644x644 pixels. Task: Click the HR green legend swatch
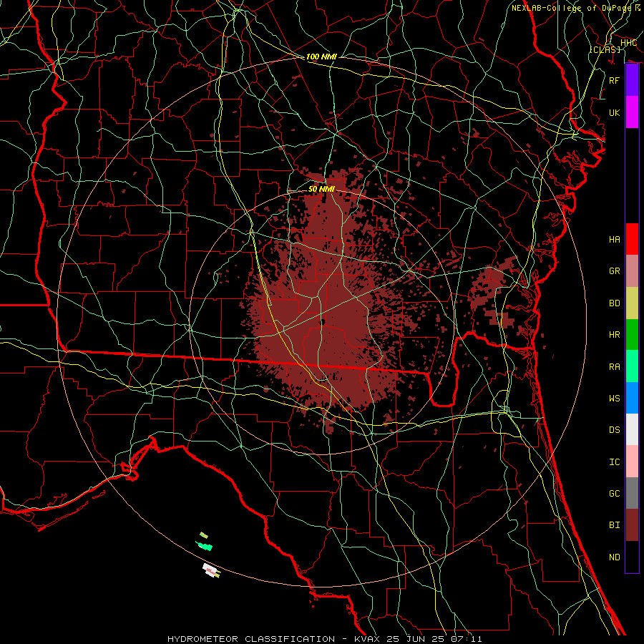point(632,334)
